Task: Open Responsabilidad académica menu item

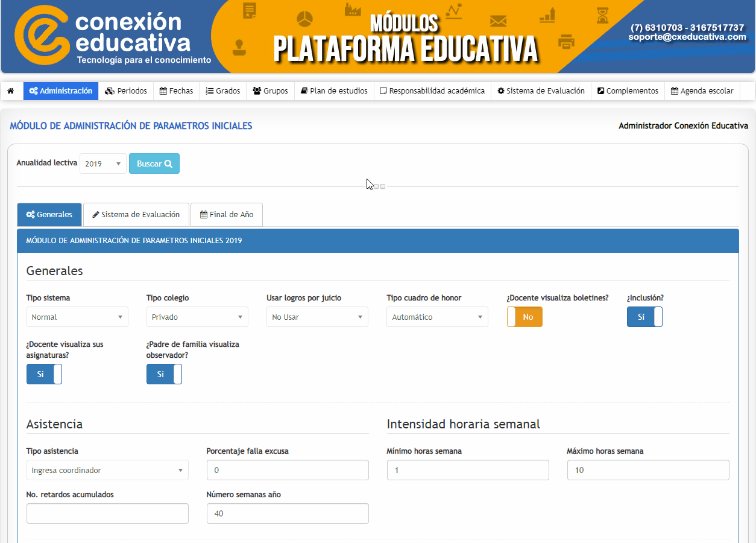Action: [x=432, y=91]
